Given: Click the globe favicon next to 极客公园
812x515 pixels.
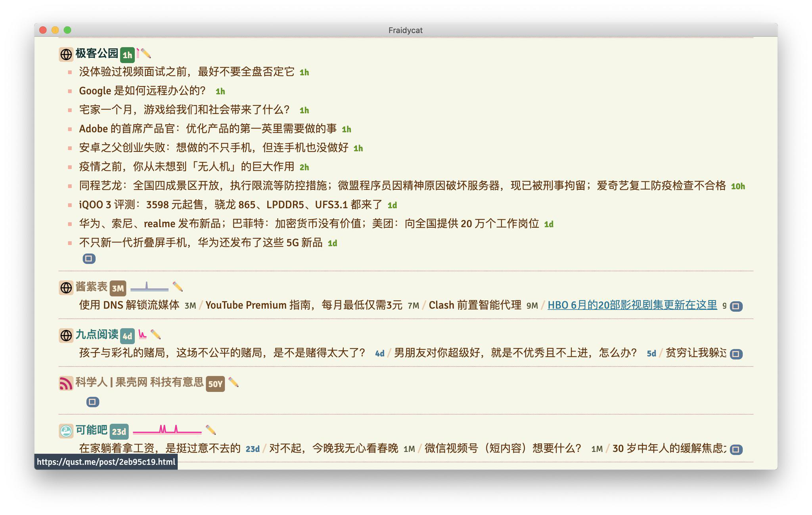Looking at the screenshot, I should 66,54.
